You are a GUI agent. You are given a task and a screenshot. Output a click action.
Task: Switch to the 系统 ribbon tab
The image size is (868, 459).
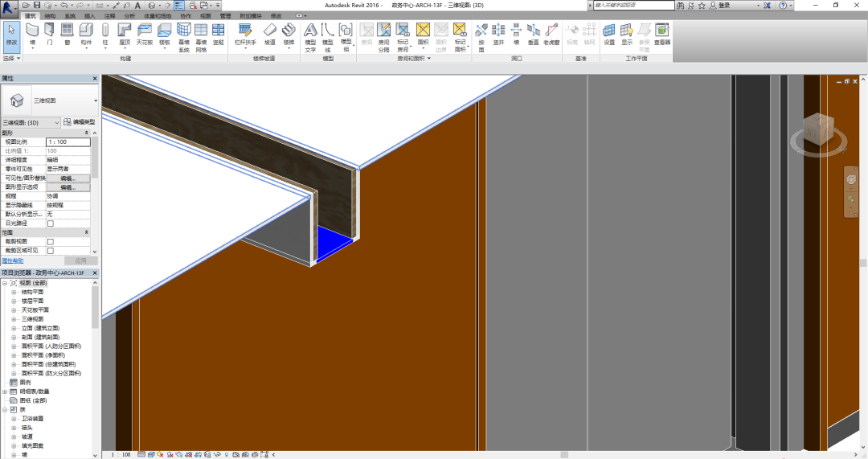[70, 16]
